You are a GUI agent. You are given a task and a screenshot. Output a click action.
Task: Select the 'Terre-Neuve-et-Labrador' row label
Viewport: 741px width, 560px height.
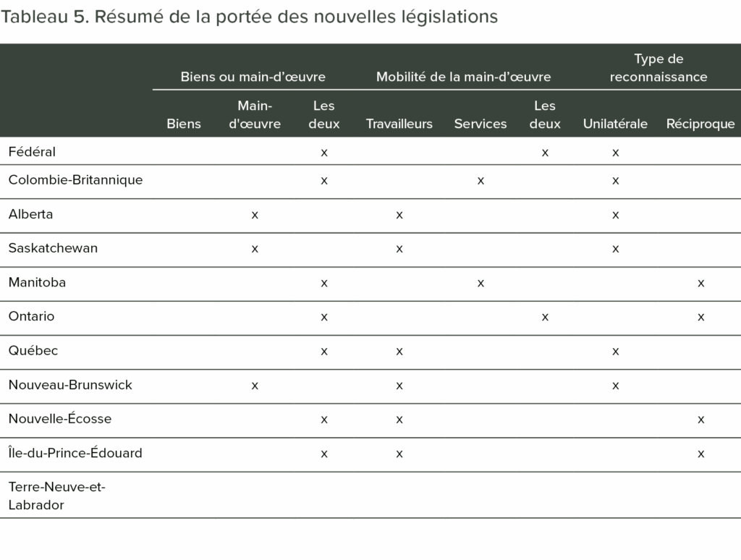tap(56, 496)
